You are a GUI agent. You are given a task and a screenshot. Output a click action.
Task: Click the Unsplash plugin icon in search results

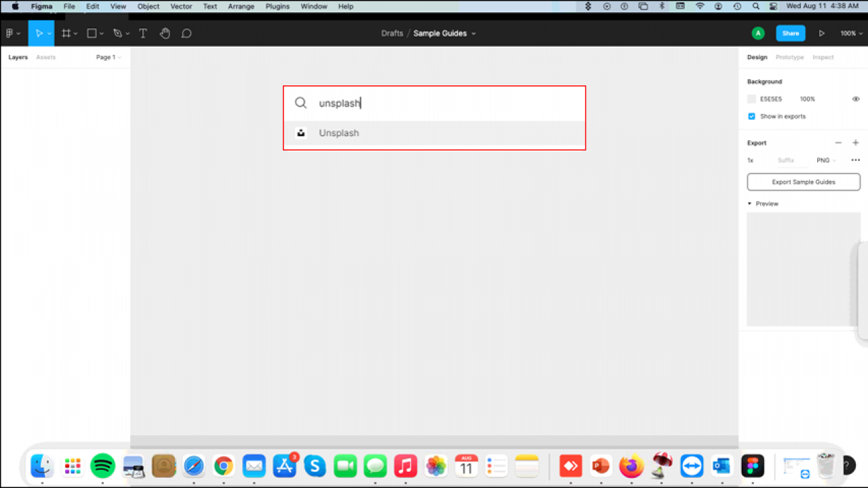(300, 133)
